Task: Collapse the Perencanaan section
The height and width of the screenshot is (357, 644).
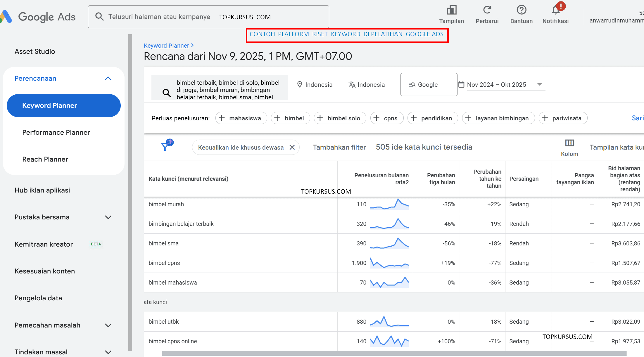Action: (108, 79)
